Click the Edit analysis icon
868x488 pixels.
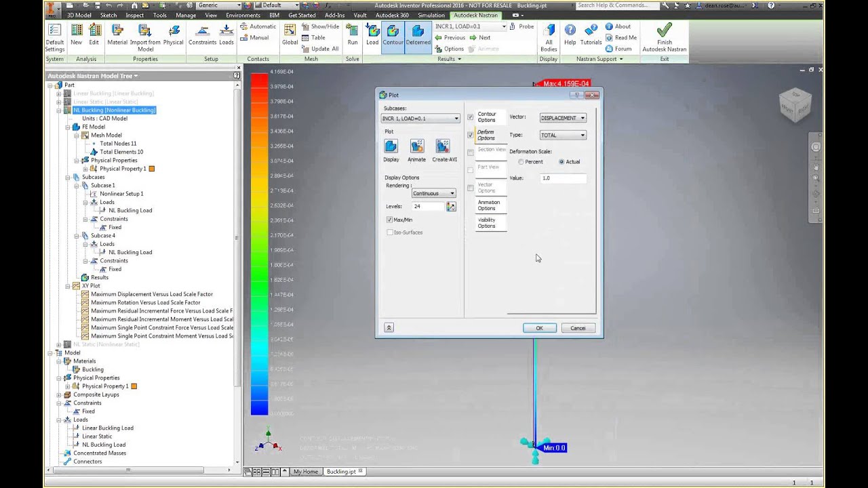pyautogui.click(x=94, y=35)
